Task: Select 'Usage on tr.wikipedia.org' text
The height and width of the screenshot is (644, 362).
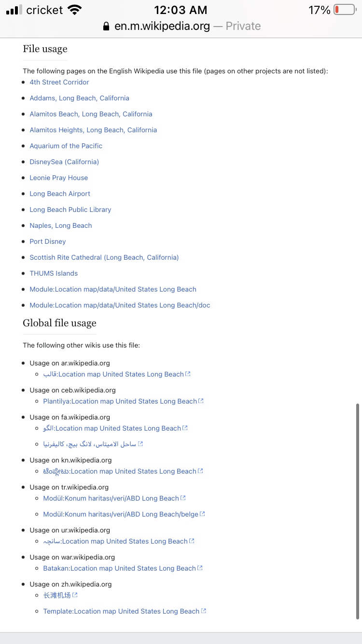Action: pyautogui.click(x=69, y=487)
